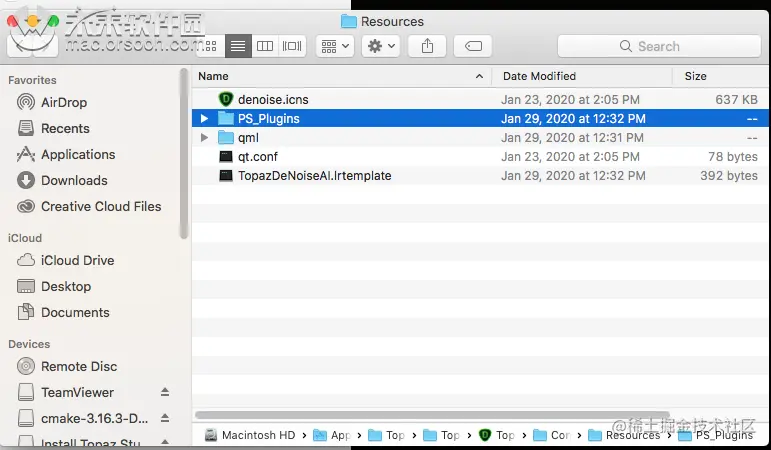This screenshot has width=771, height=450.
Task: Open Applications in the sidebar
Action: 78,154
